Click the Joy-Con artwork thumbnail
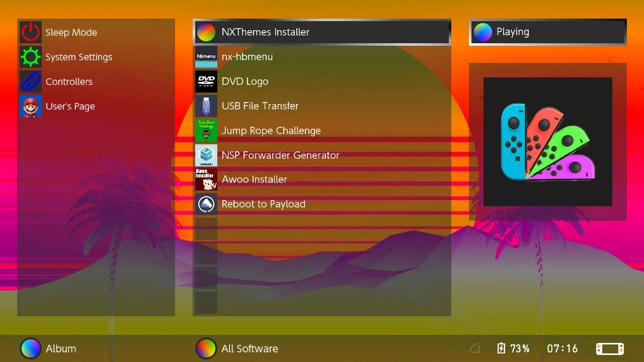Image resolution: width=644 pixels, height=362 pixels. [x=548, y=142]
